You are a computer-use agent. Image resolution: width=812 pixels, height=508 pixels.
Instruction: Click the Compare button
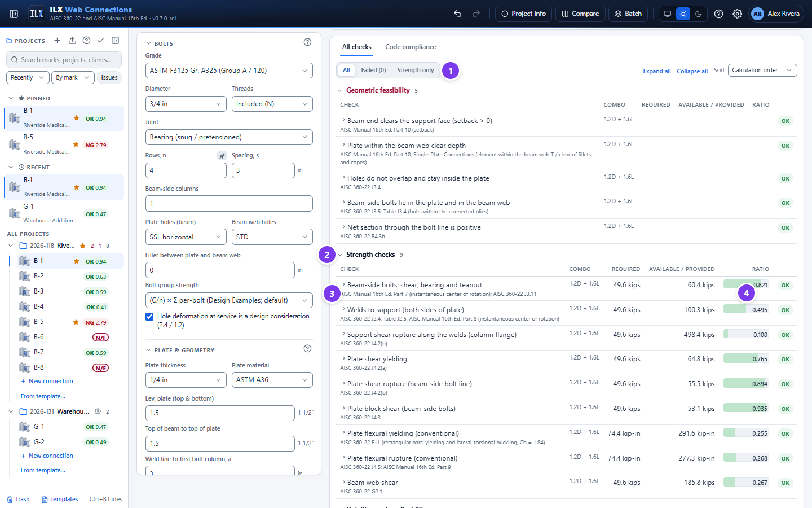pos(580,14)
